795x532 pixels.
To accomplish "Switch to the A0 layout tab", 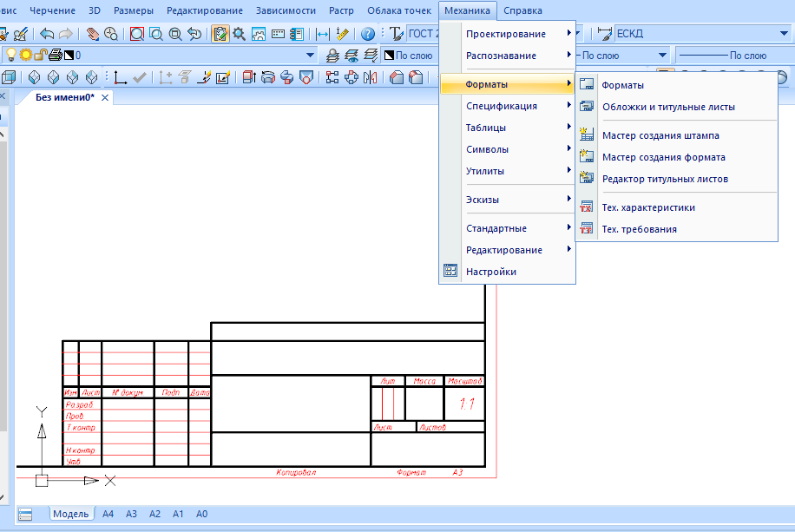I will point(202,514).
